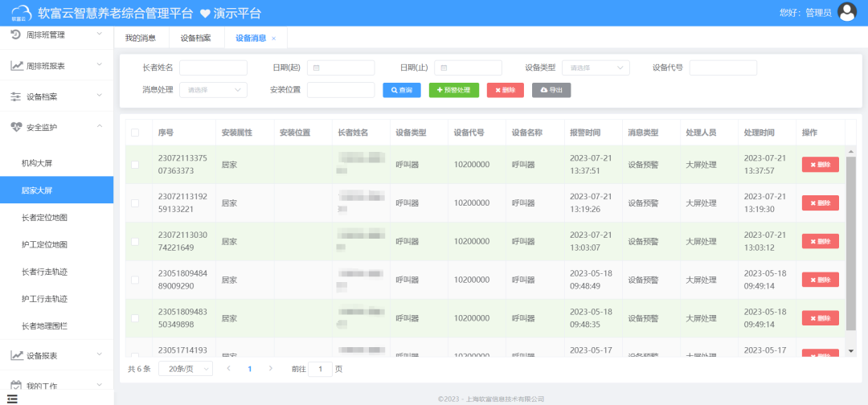
Task: Switch to the 我的消息 tab
Action: pos(140,39)
